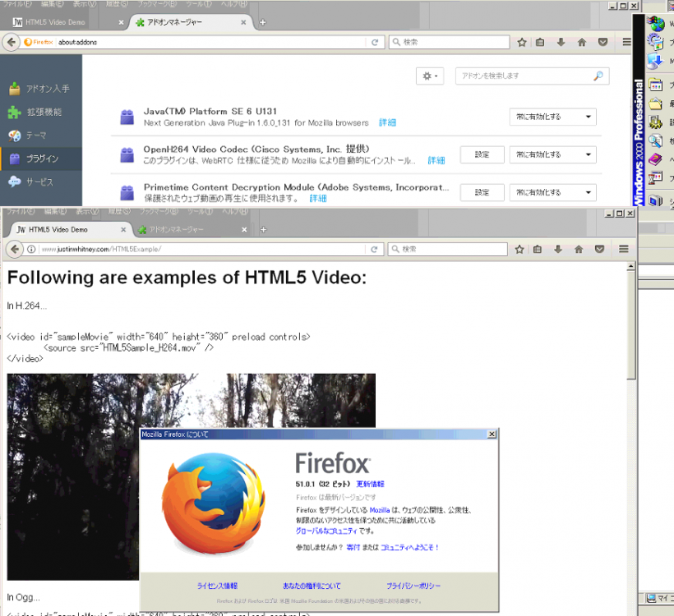
Task: Expand the Primetime Content Decryption activation dropdown
Action: click(x=552, y=192)
